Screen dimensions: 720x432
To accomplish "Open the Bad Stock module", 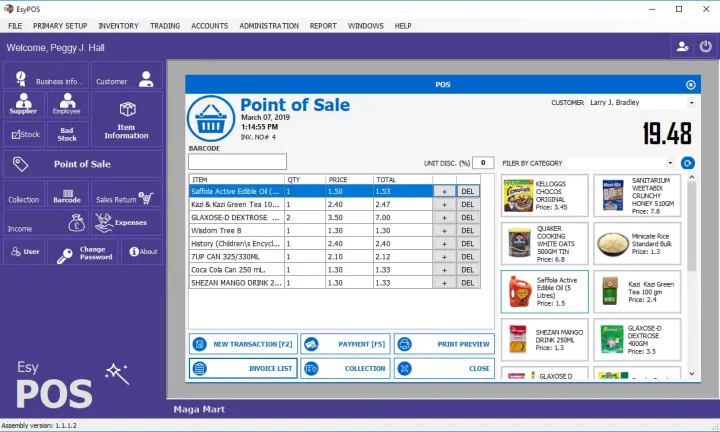I will tap(68, 134).
